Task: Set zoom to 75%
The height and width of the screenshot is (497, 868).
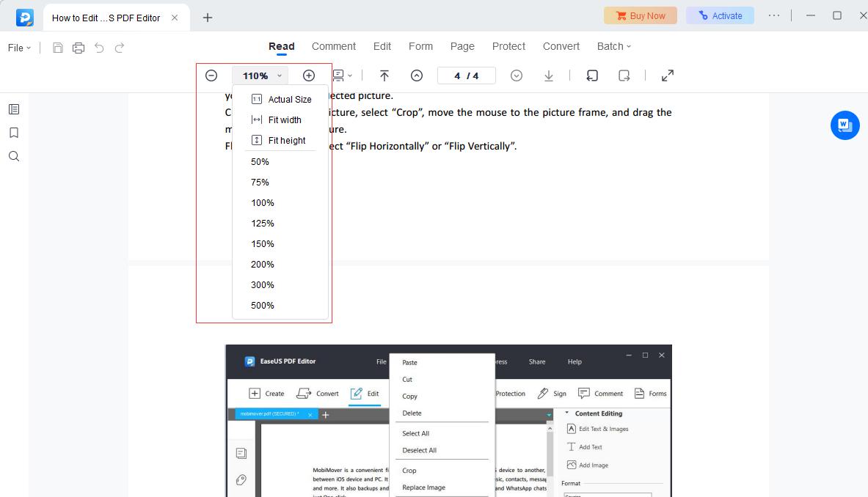Action: (281, 183)
